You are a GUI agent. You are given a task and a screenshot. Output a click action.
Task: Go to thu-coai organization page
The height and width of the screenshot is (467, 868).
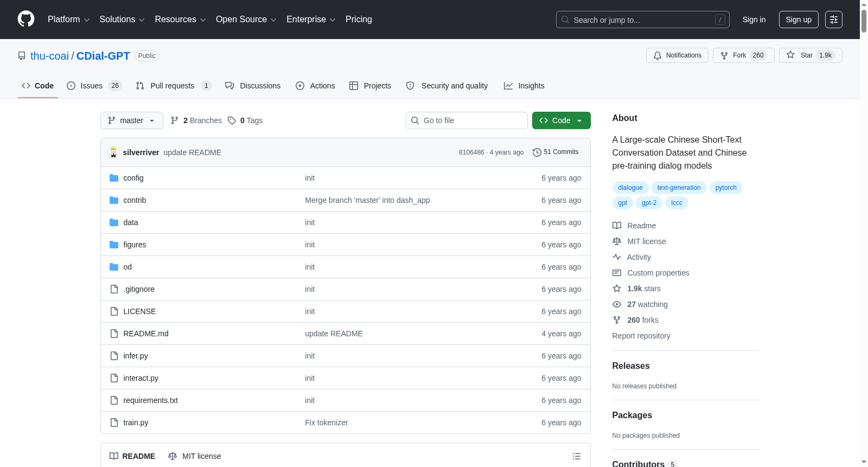pyautogui.click(x=49, y=56)
